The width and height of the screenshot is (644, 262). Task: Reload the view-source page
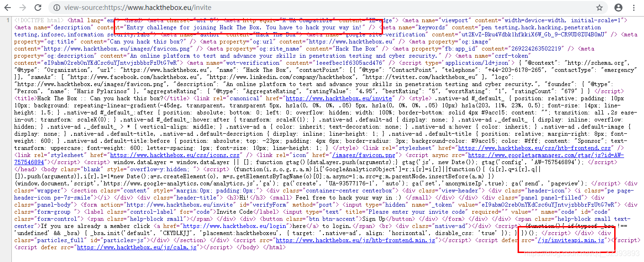click(37, 8)
